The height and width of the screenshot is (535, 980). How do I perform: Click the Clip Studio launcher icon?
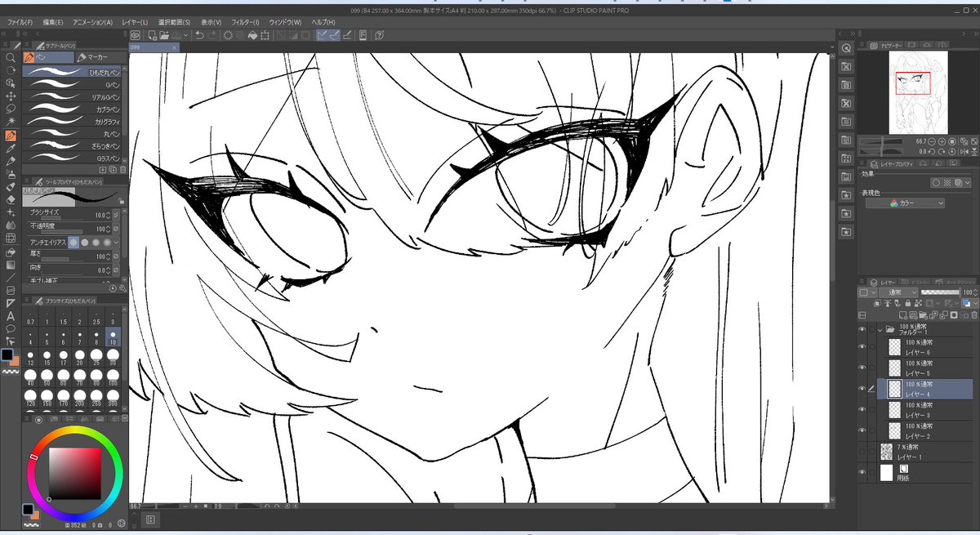click(x=136, y=35)
